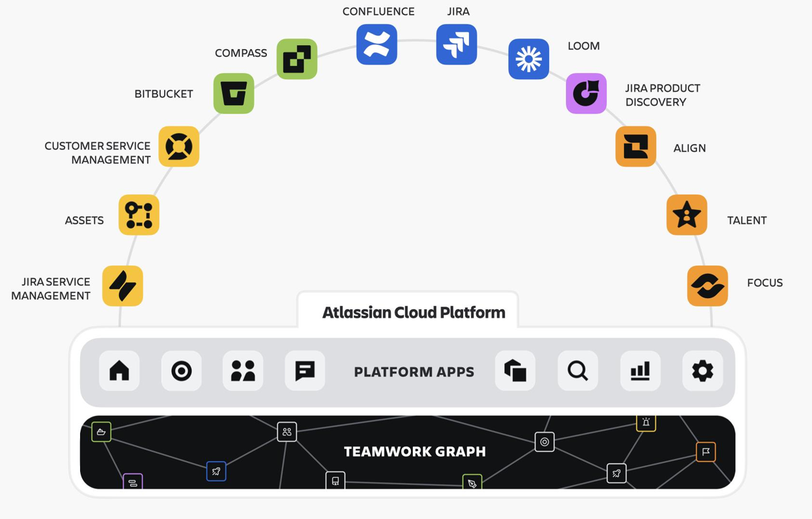Open the Talent star icon
812x519 pixels.
[x=687, y=215]
